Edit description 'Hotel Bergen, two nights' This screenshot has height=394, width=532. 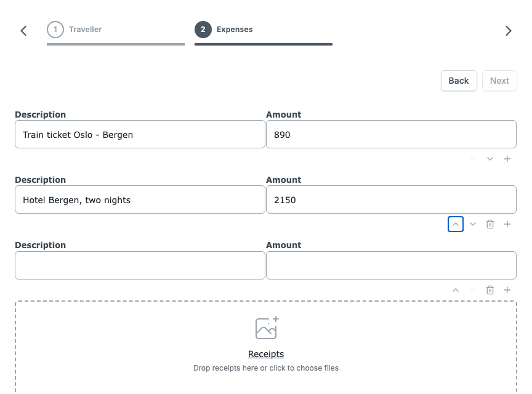(x=140, y=199)
